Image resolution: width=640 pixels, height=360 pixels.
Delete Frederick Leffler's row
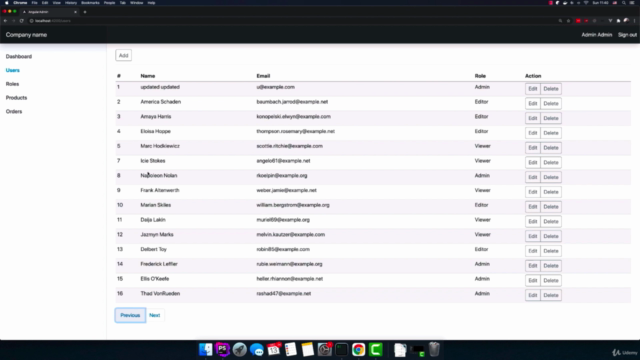tap(551, 266)
